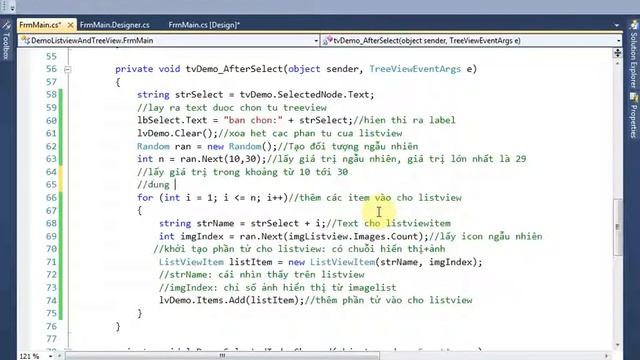Click the vertical scrollbar down arrow
640x360 pixels.
618,345
